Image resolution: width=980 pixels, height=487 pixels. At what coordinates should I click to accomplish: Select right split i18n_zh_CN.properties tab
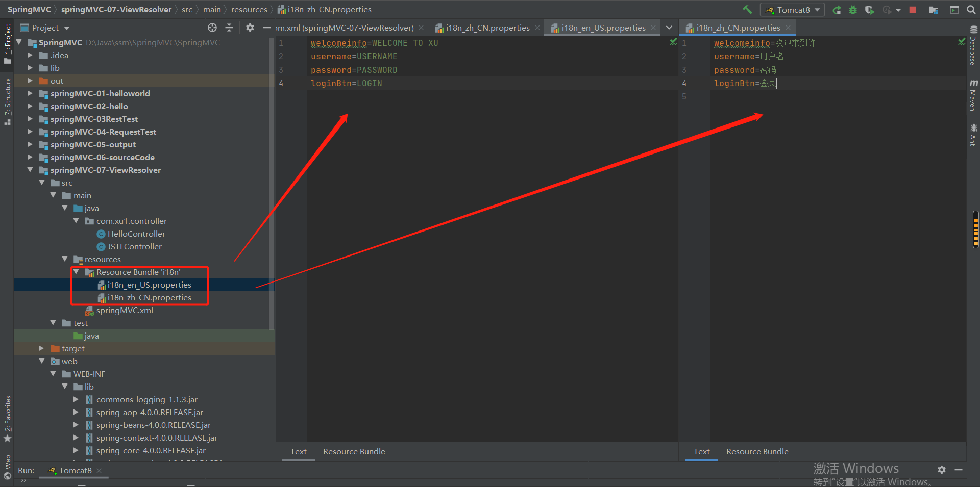click(x=738, y=28)
